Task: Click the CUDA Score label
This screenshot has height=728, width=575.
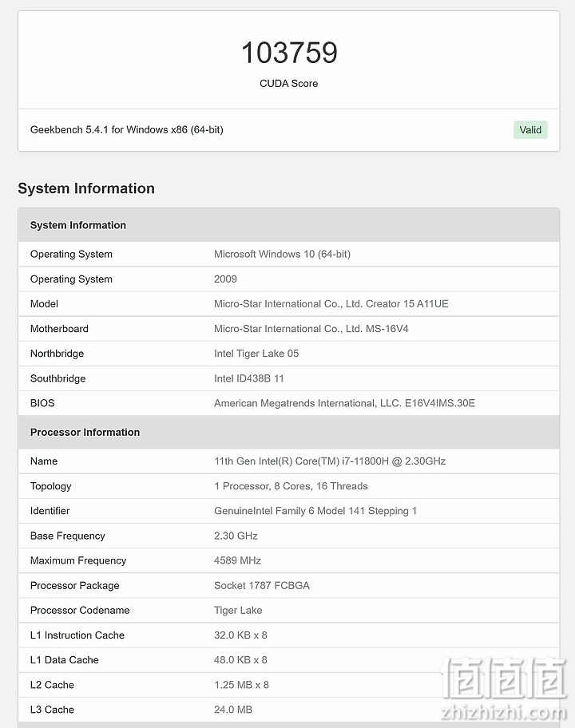Action: point(289,84)
